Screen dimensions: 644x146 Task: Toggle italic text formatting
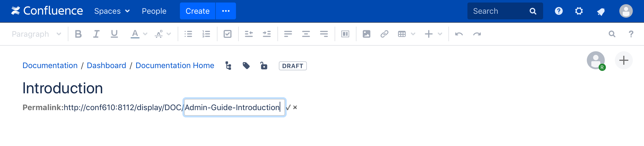[x=96, y=34]
